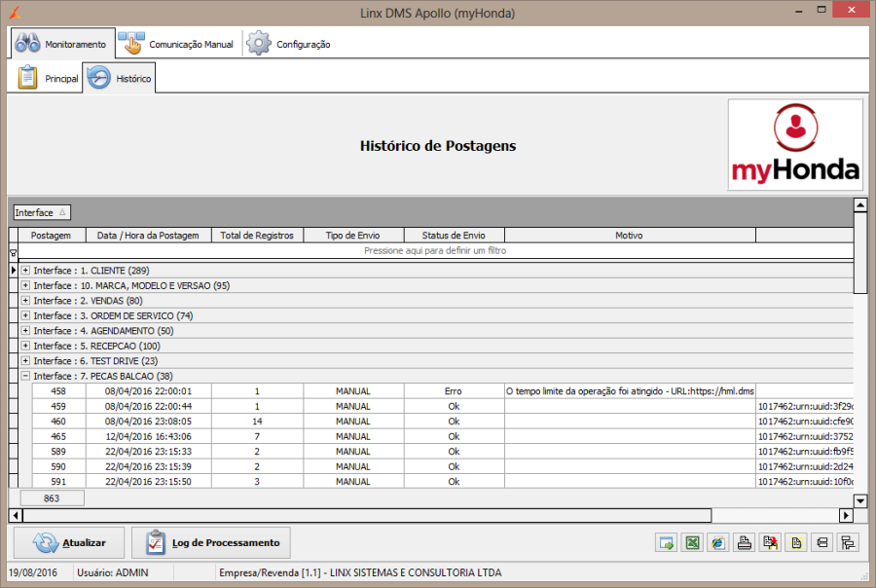Viewport: 876px width, 588px height.
Task: Click status bar date 19/08/2016
Action: (32, 572)
